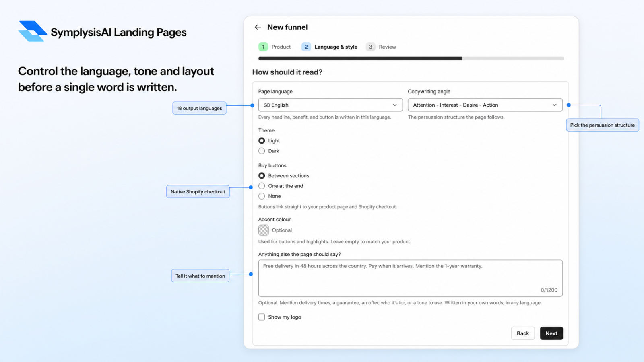Enable the Show my logo checkbox

click(x=262, y=317)
